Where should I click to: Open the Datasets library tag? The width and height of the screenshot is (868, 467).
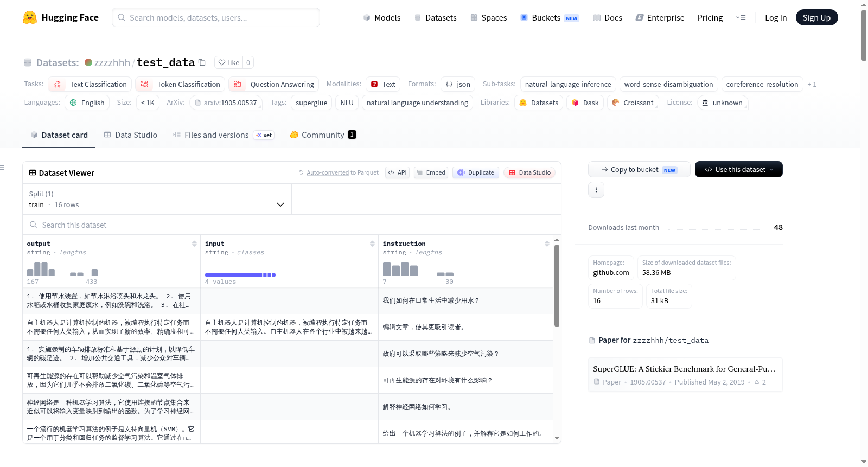tap(539, 103)
